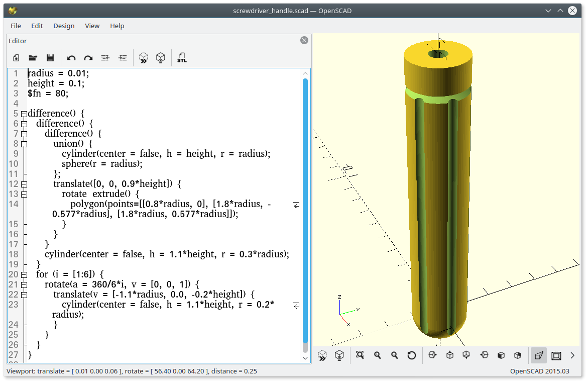The width and height of the screenshot is (588, 383).
Task: Switch to the Left view
Action: [x=484, y=355]
